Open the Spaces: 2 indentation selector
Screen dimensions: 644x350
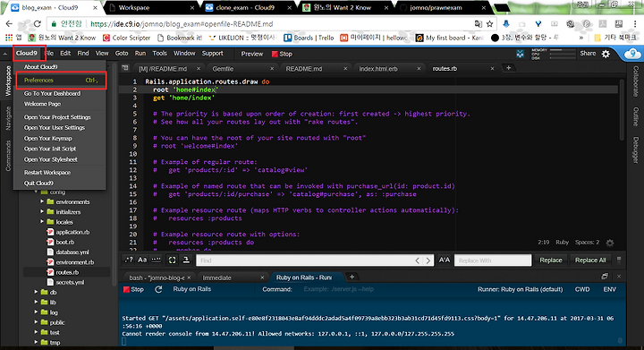coord(587,243)
